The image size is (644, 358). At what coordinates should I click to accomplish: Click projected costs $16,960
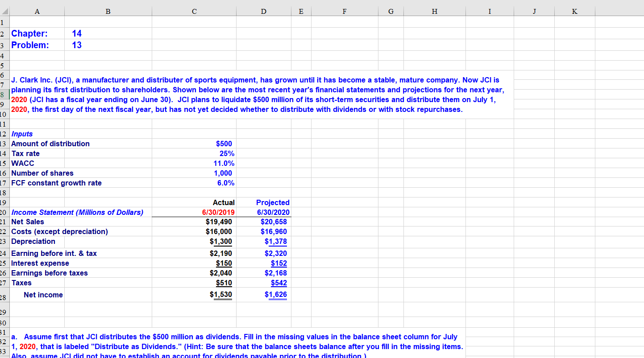[274, 231]
